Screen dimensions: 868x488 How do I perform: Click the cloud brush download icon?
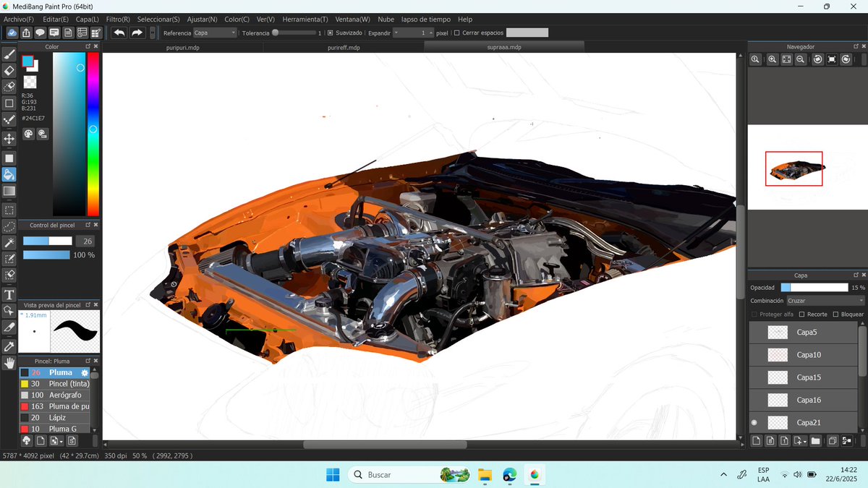pos(27,440)
